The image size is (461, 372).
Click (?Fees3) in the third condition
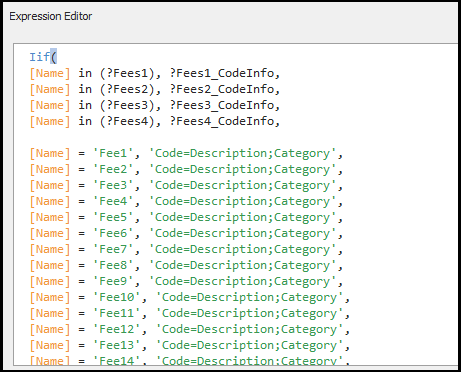pos(127,105)
